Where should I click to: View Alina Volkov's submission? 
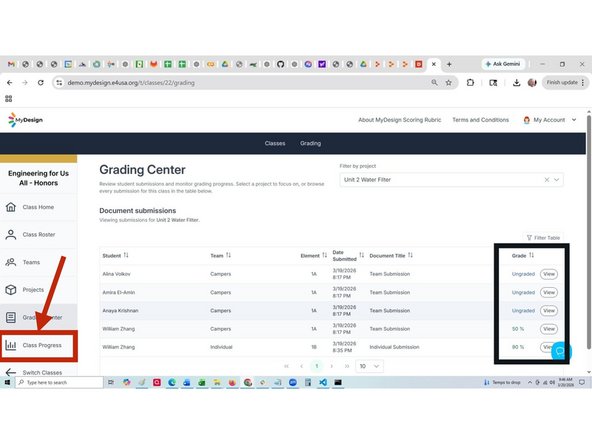coord(549,274)
